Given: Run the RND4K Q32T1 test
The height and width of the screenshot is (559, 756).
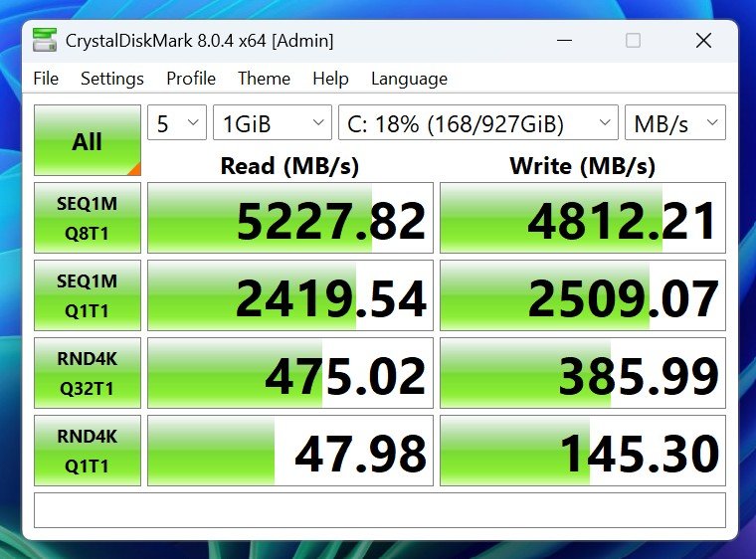Looking at the screenshot, I should [88, 373].
